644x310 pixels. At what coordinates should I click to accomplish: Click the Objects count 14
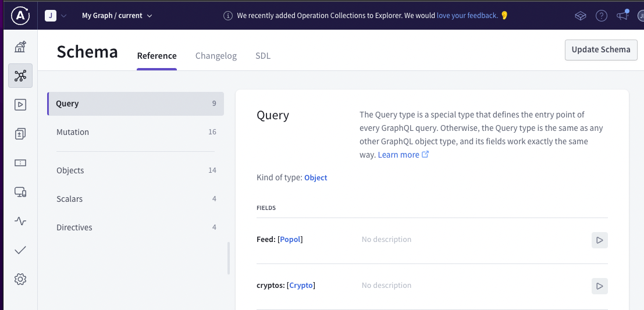coord(212,170)
